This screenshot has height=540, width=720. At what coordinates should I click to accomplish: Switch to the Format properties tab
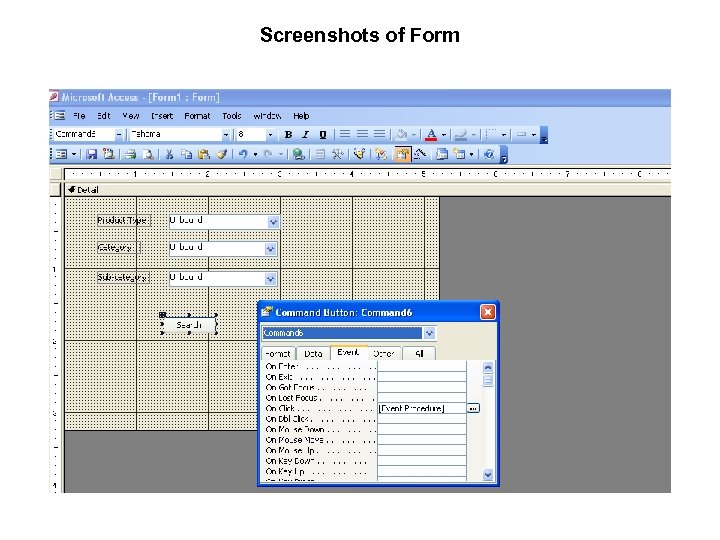pyautogui.click(x=278, y=354)
